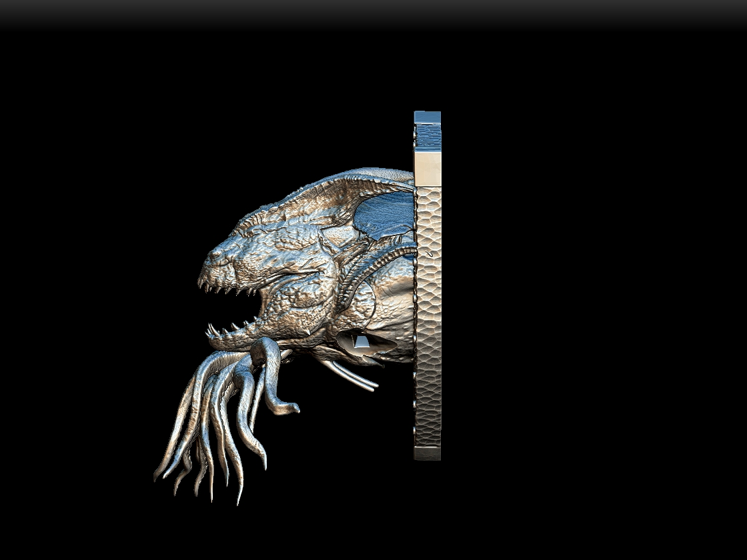747x560 pixels.
Task: Click the dark gradient bar at top
Action: pos(373,12)
